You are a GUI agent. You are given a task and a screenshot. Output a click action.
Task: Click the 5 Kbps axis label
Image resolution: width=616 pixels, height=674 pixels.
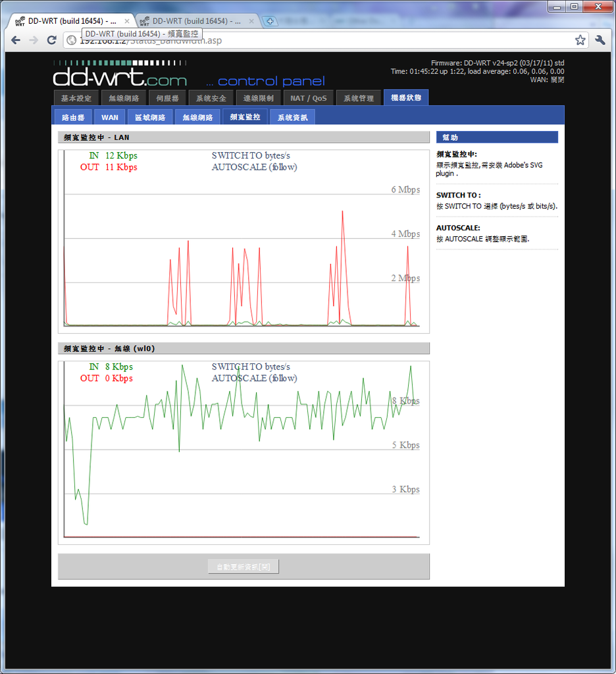pyautogui.click(x=405, y=445)
